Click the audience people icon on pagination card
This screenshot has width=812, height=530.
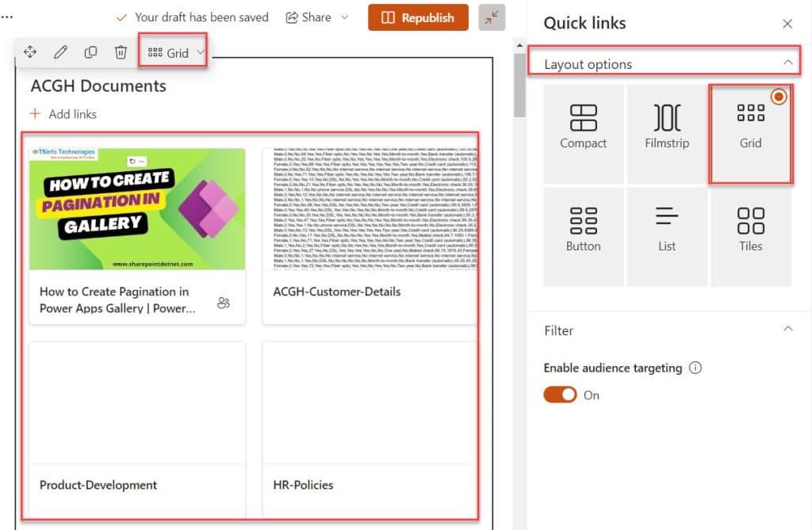(x=223, y=303)
